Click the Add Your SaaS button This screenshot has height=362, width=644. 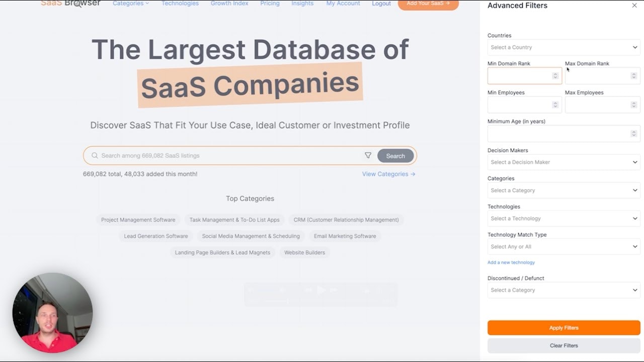click(428, 4)
